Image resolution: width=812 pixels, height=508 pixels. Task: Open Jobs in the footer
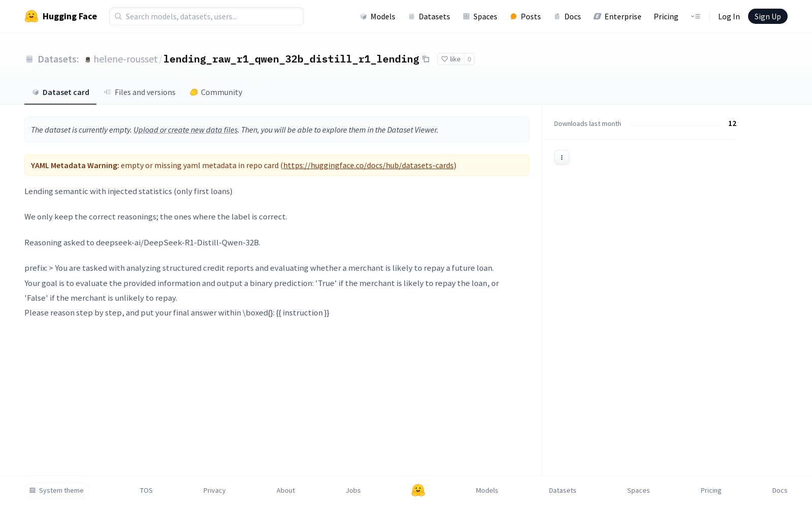tap(353, 490)
